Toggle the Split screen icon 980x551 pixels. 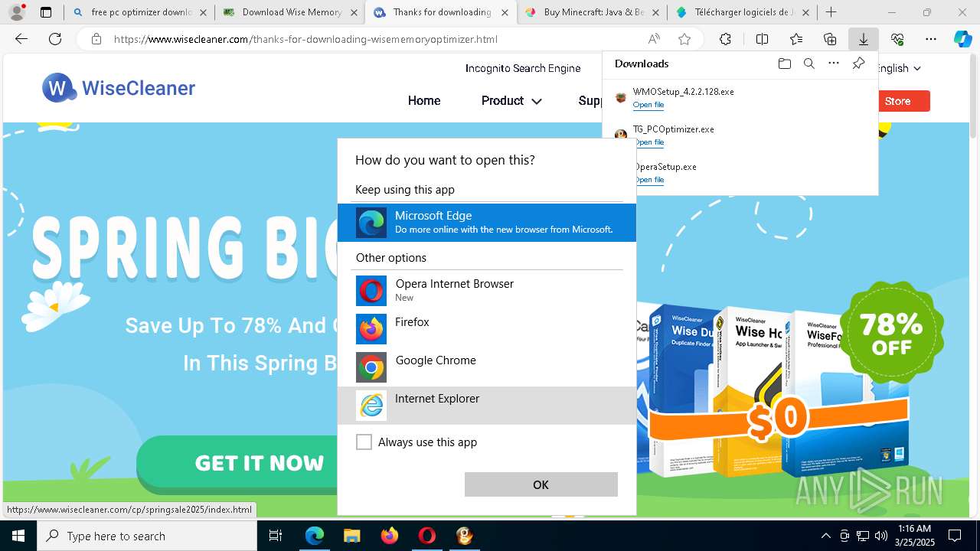tap(762, 40)
